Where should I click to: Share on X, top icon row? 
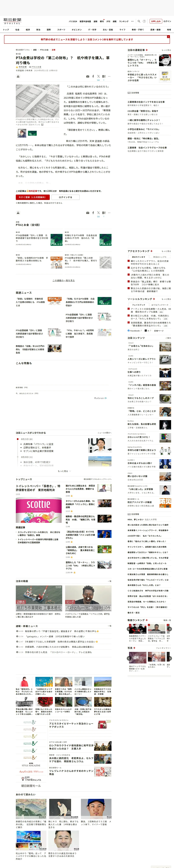(x=98, y=77)
